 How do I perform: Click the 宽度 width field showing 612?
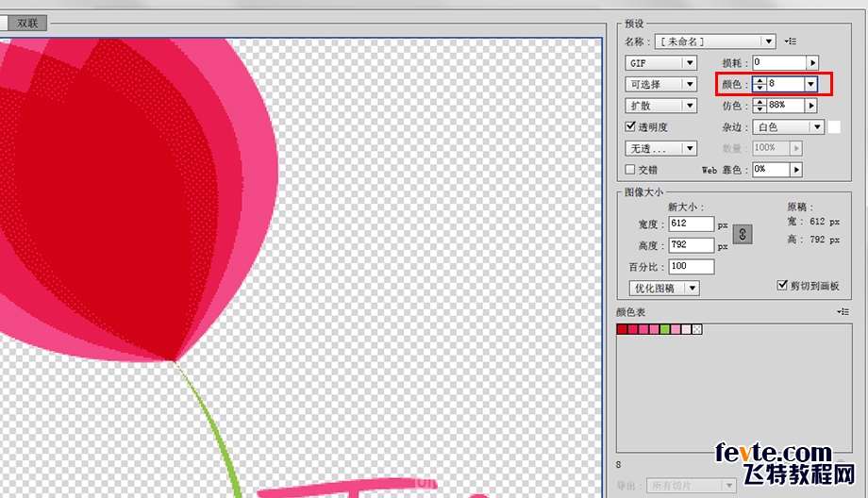tap(692, 224)
